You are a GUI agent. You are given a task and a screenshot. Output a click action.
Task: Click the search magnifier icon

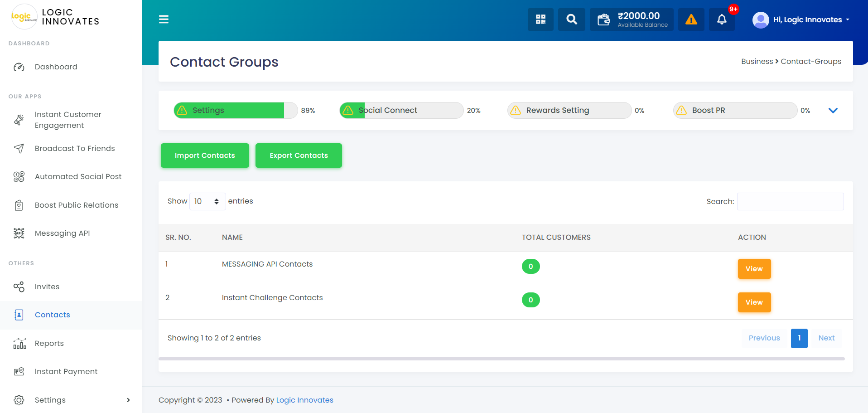coord(572,19)
